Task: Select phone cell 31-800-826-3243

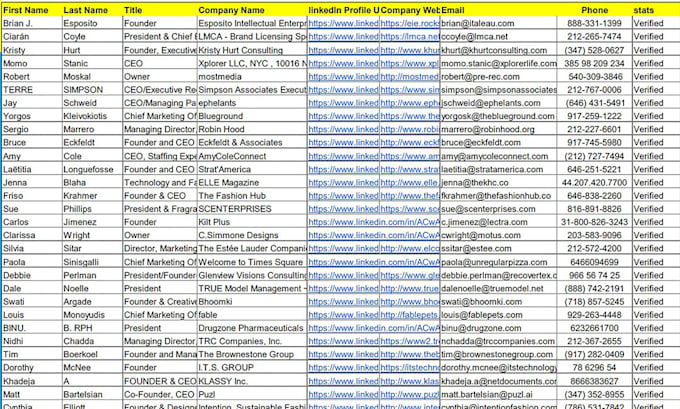Action: pyautogui.click(x=594, y=222)
